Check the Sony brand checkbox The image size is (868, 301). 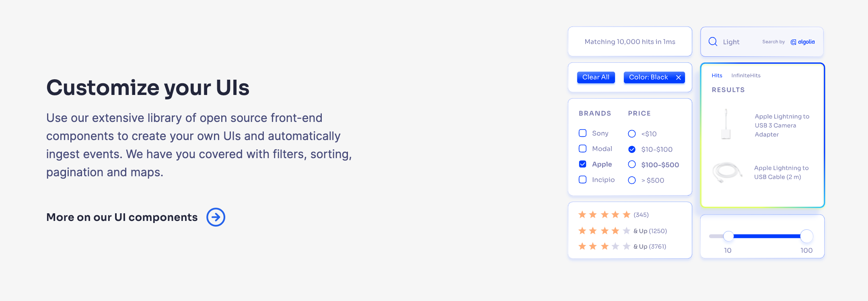click(x=582, y=133)
